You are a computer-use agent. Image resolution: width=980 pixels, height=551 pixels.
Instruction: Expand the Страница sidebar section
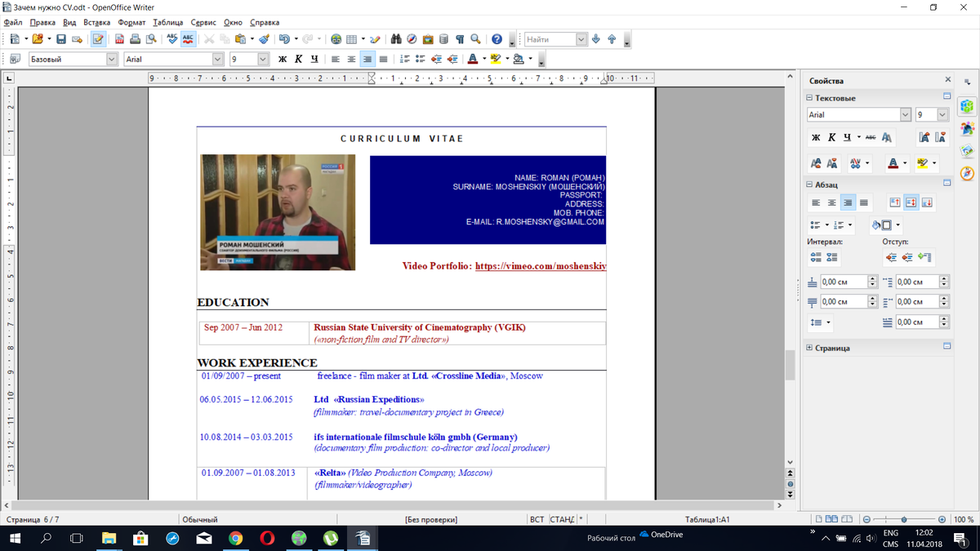[809, 348]
